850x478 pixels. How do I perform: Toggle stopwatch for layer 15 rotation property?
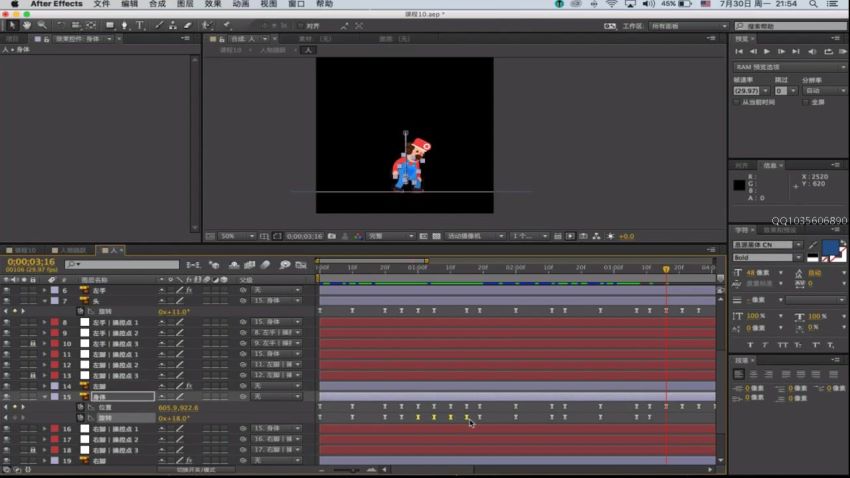pyautogui.click(x=80, y=418)
